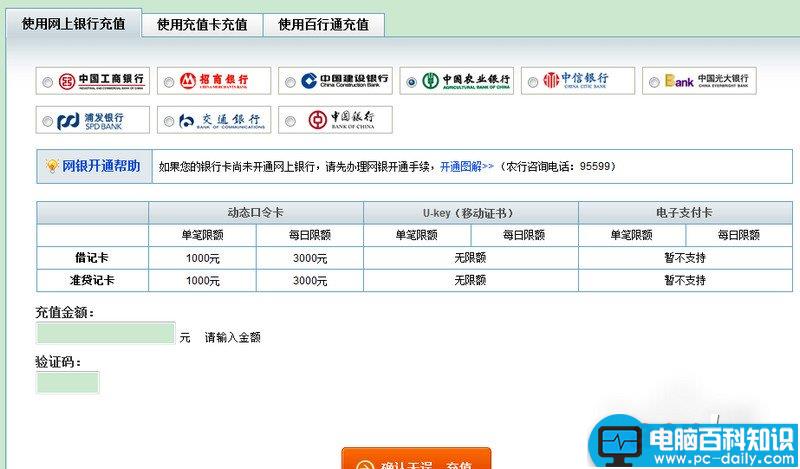The image size is (800, 469).
Task: Click the U-key（移动证书） column header
Action: tap(470, 213)
